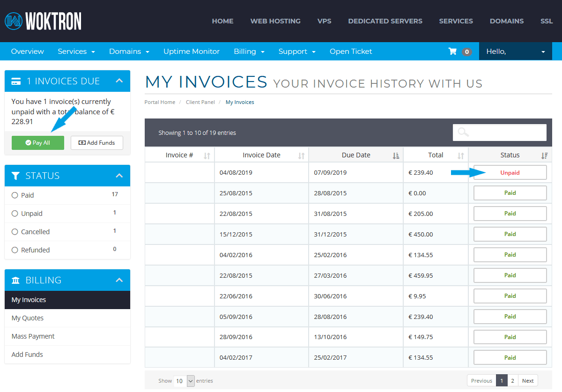This screenshot has width=562, height=392.
Task: Click the € 205.00 total cell
Action: coord(436,214)
